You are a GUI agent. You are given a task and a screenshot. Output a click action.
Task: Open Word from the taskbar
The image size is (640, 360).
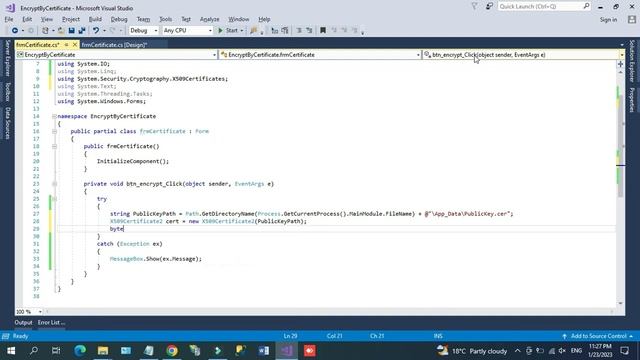(x=264, y=351)
